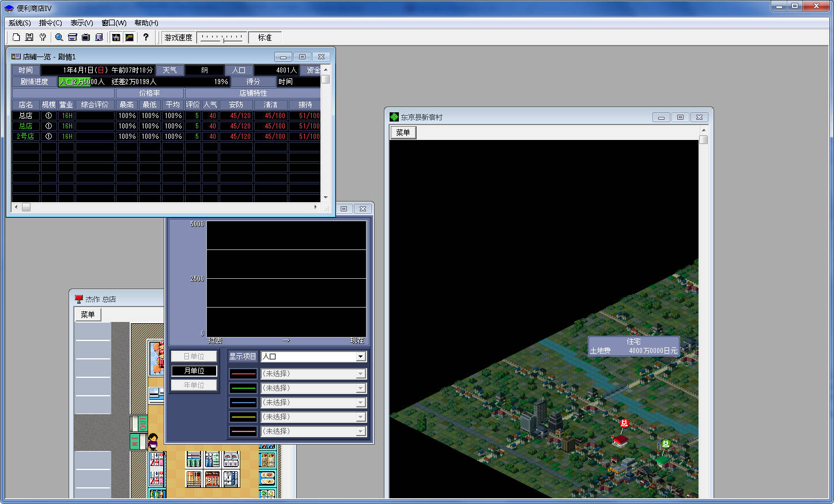Expand the red line series dropdown

[x=313, y=374]
